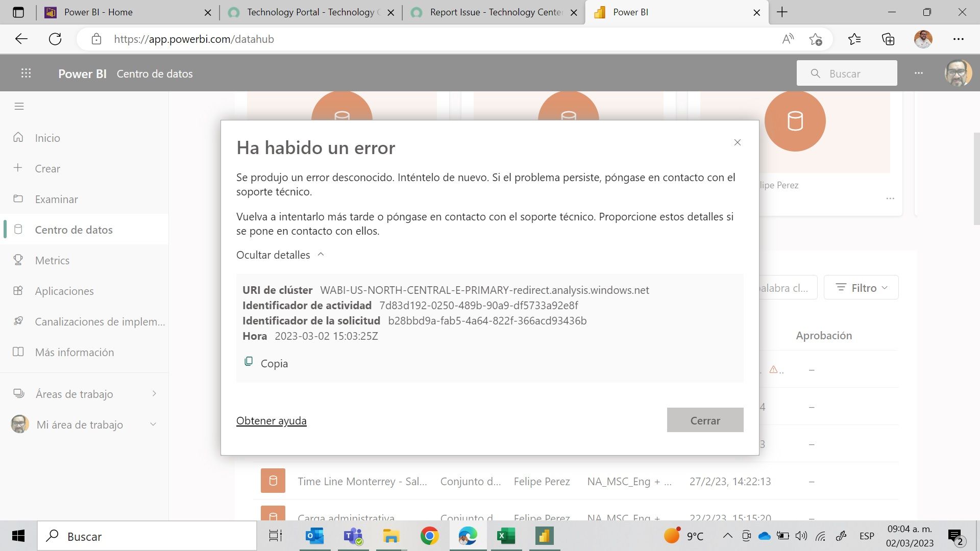Screen dimensions: 980x551
Task: Go to Inicio in the sidebar
Action: (84, 138)
